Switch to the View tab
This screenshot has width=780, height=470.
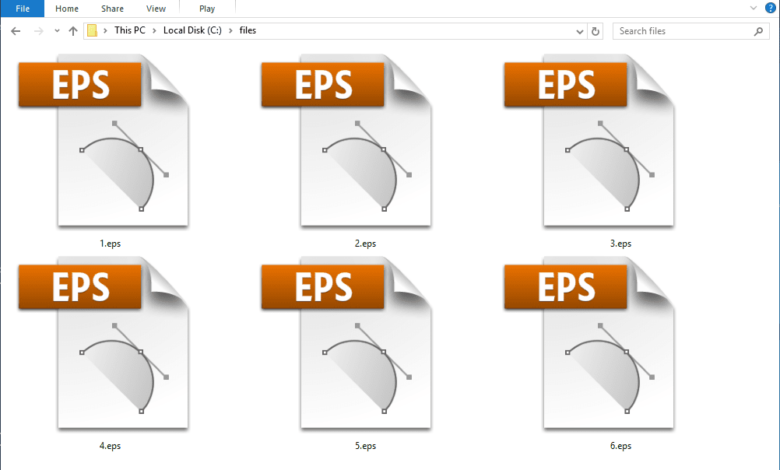[156, 8]
